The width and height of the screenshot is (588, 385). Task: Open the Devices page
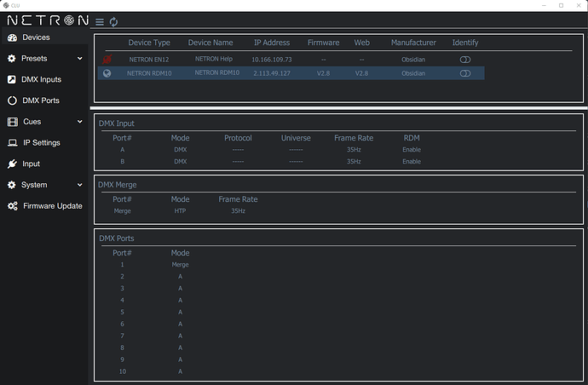[x=36, y=37]
